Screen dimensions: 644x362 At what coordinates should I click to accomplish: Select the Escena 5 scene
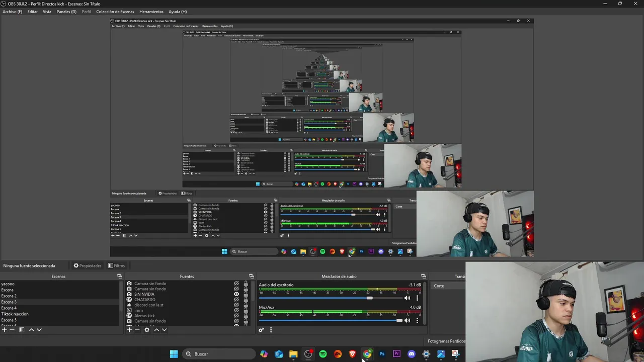(59, 320)
